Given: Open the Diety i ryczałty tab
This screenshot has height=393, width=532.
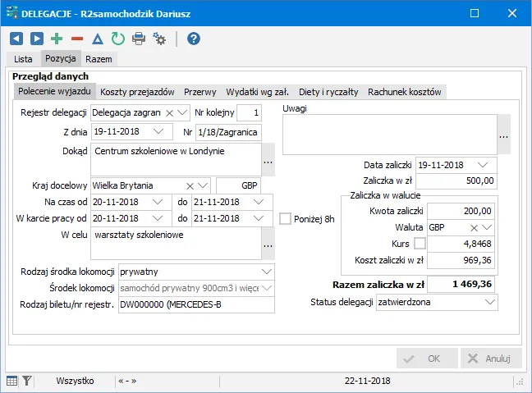Looking at the screenshot, I should 328,92.
